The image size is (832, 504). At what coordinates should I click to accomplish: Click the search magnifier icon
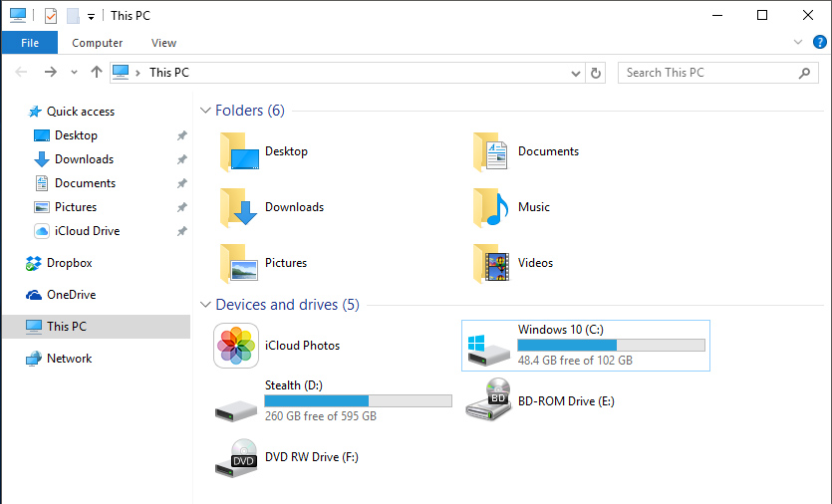tap(804, 74)
